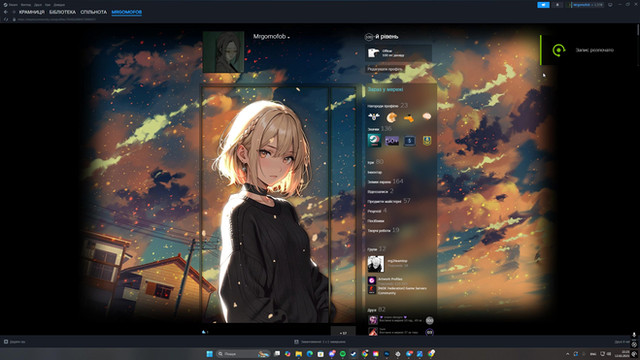The image size is (640, 360).
Task: Open the profile avatar picture
Action: click(x=224, y=52)
